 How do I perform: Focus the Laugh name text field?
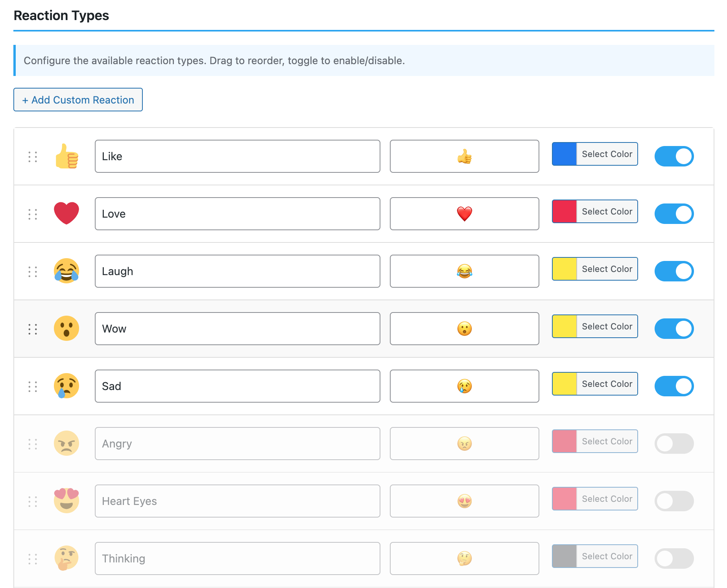pos(237,271)
